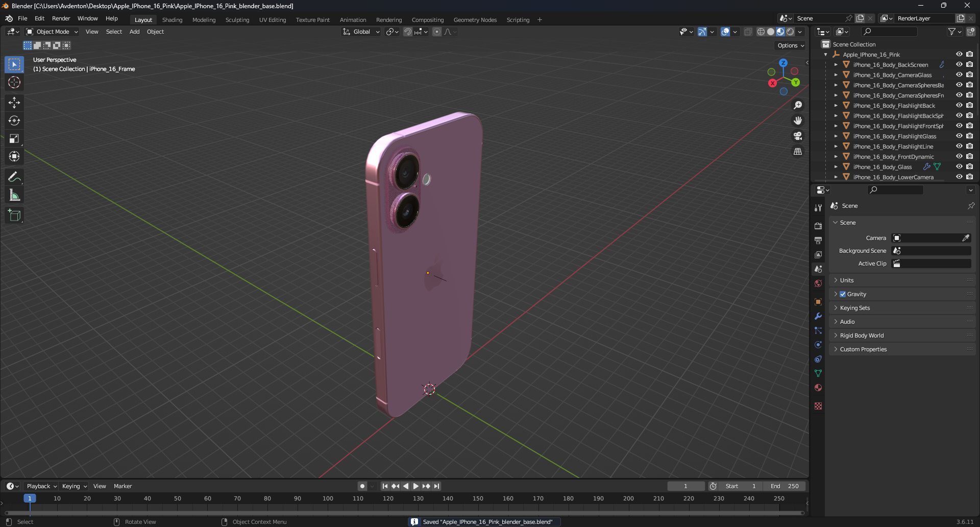
Task: Open the Global transform orientation dropdown
Action: tap(361, 32)
